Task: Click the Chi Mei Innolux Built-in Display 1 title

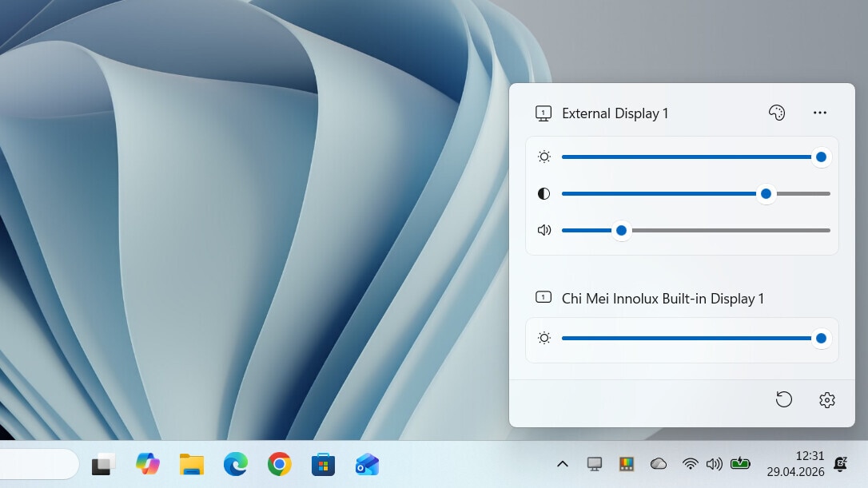Action: click(x=663, y=299)
